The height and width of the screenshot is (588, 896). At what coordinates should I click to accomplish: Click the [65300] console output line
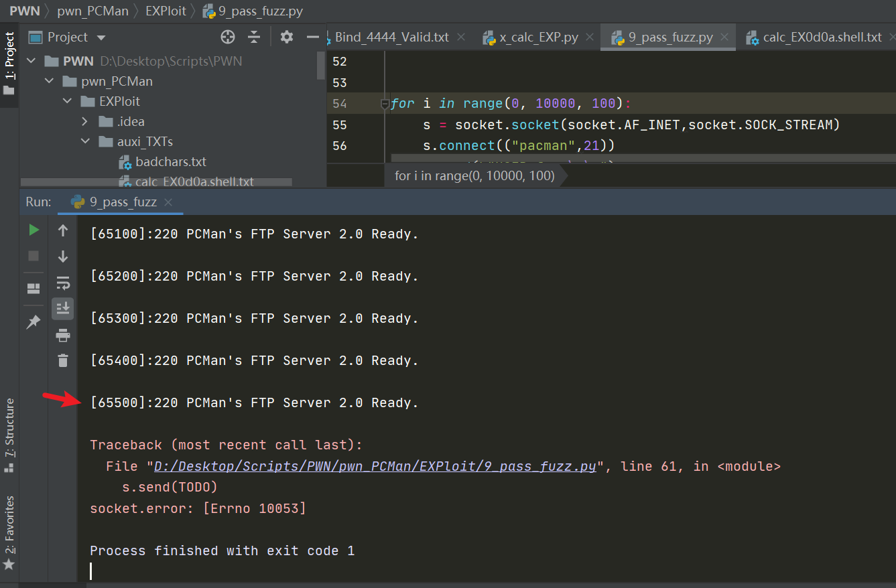(x=254, y=318)
